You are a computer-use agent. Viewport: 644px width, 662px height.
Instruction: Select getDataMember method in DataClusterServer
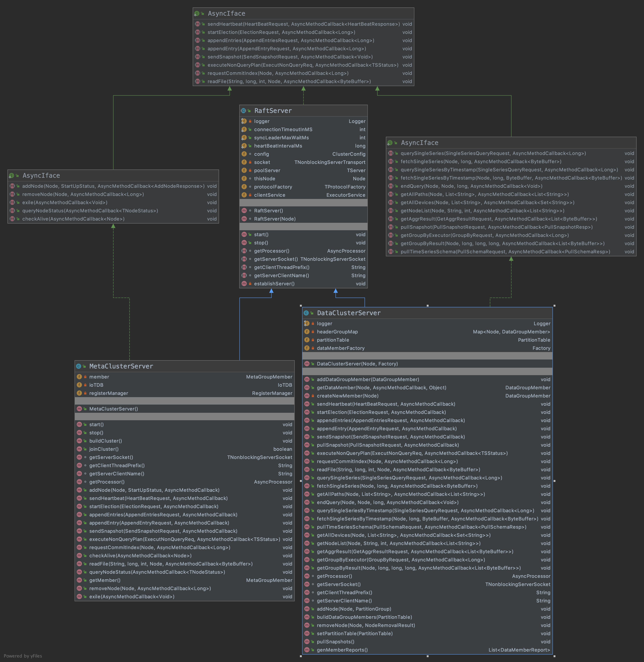pyautogui.click(x=428, y=388)
